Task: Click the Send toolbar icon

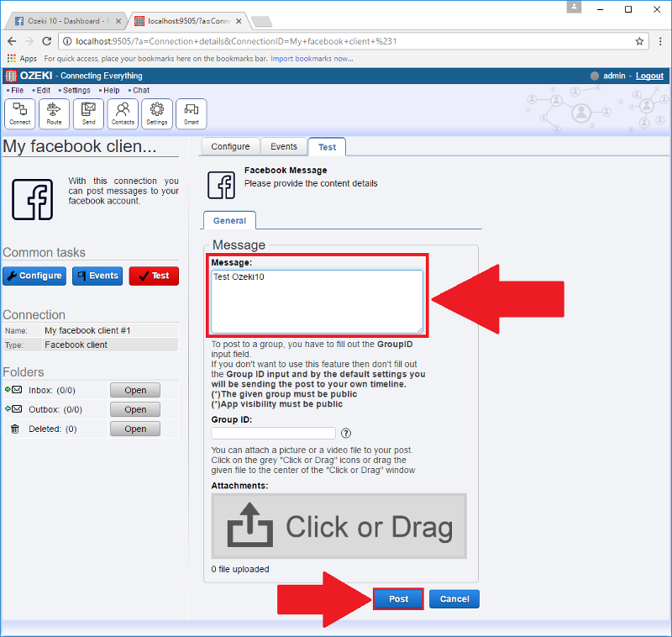Action: [x=88, y=113]
